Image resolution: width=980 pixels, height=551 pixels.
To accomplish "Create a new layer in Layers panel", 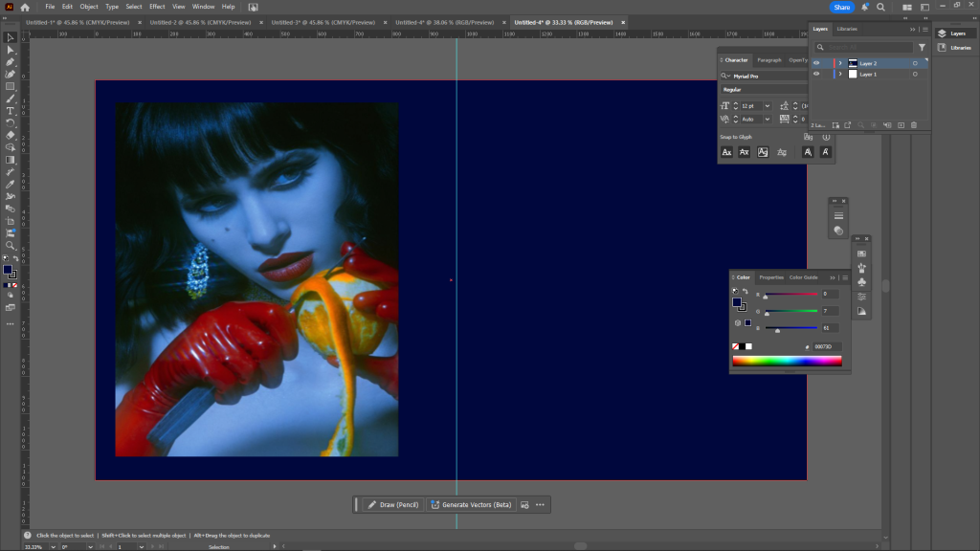I will (901, 125).
